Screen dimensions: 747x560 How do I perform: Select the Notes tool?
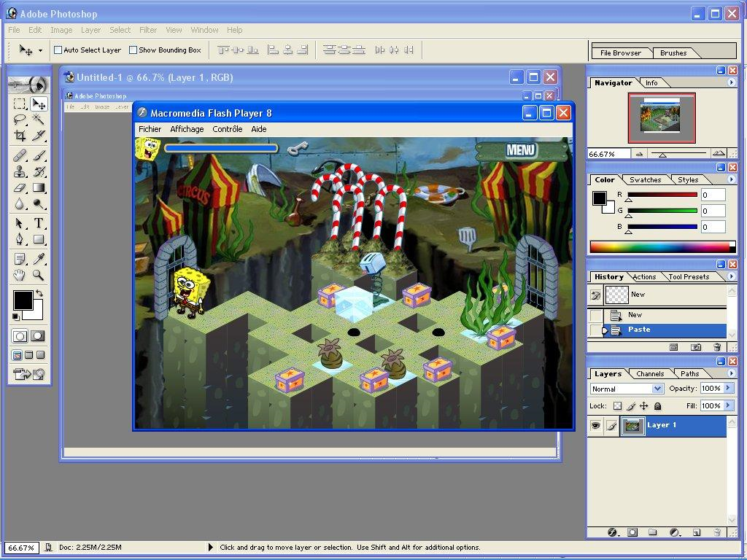coord(20,259)
